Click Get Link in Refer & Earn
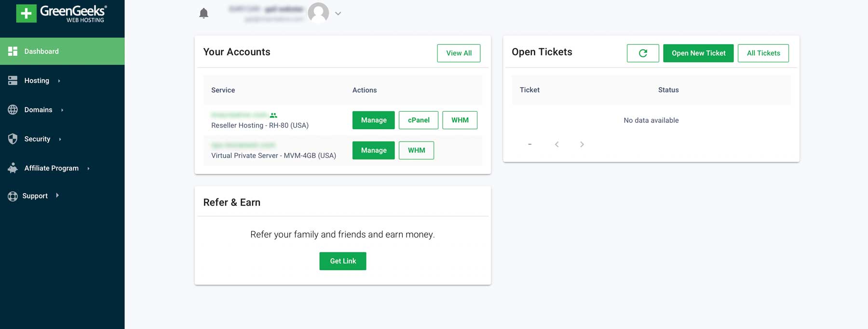The width and height of the screenshot is (868, 329). (342, 261)
